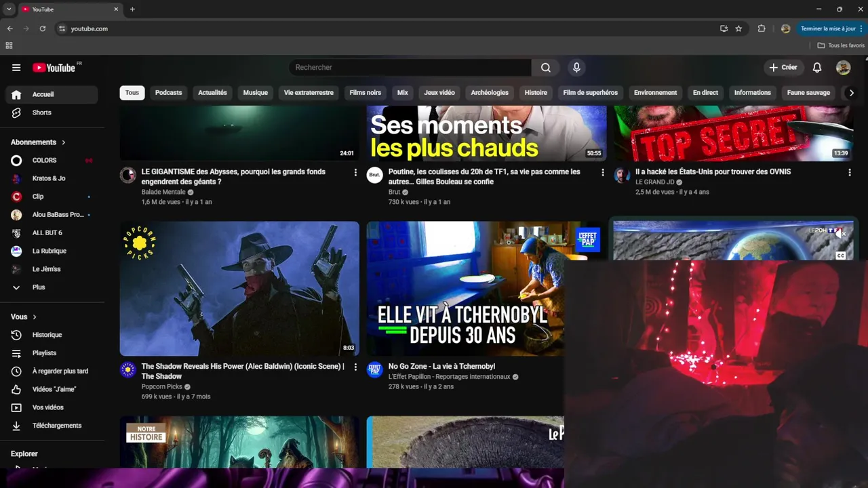Click the youtube.com address bar
This screenshot has height=488, width=868.
click(387, 28)
